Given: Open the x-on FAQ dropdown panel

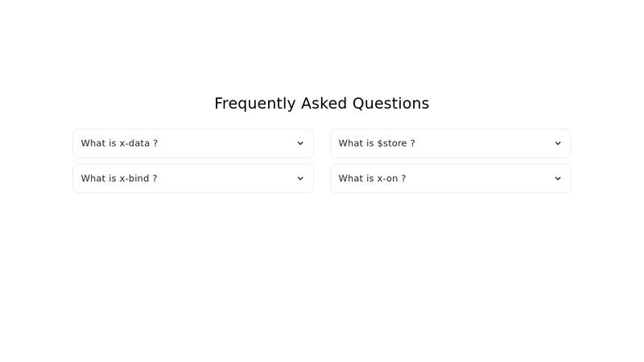Looking at the screenshot, I should tap(451, 179).
